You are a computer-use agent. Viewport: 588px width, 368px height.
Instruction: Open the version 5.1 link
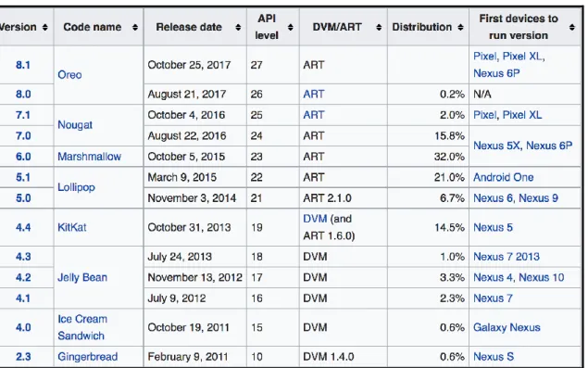click(x=23, y=177)
